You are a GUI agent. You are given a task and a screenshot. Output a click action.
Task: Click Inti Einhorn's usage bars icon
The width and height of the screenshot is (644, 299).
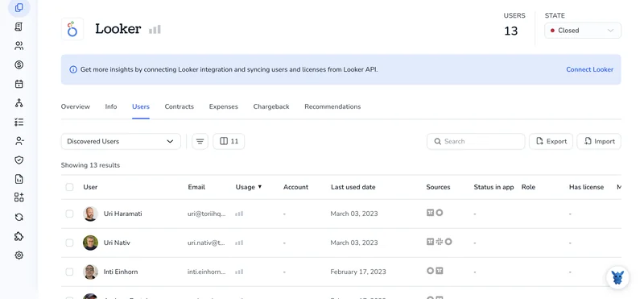[239, 272]
